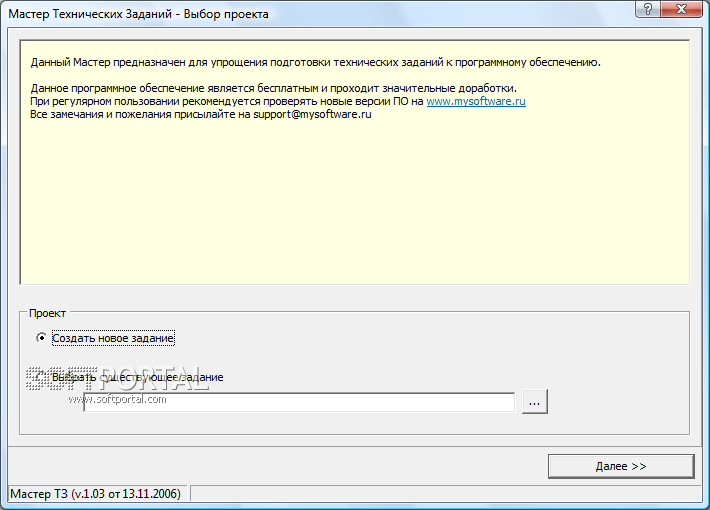Image resolution: width=710 pixels, height=510 pixels.
Task: Open the www.mysoftware.ru link
Action: coord(476,102)
